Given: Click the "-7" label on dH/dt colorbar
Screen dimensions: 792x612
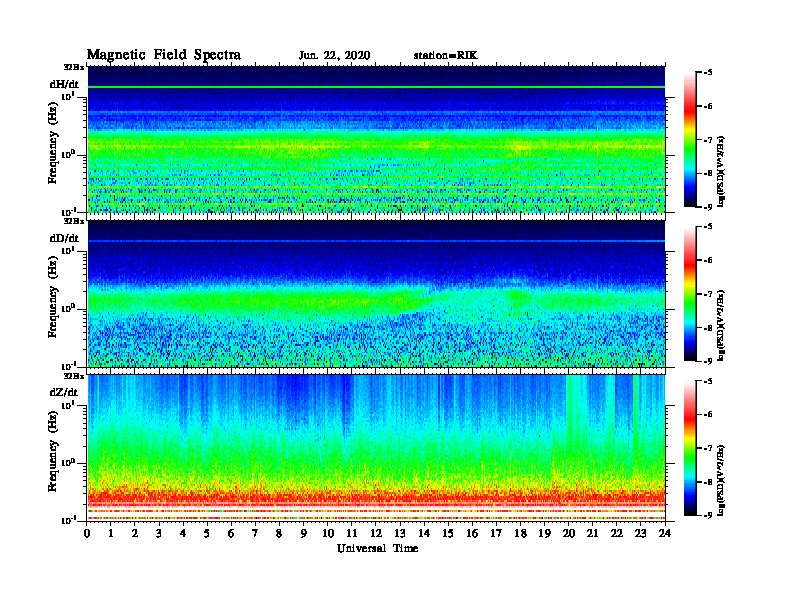Looking at the screenshot, I should 707,140.
